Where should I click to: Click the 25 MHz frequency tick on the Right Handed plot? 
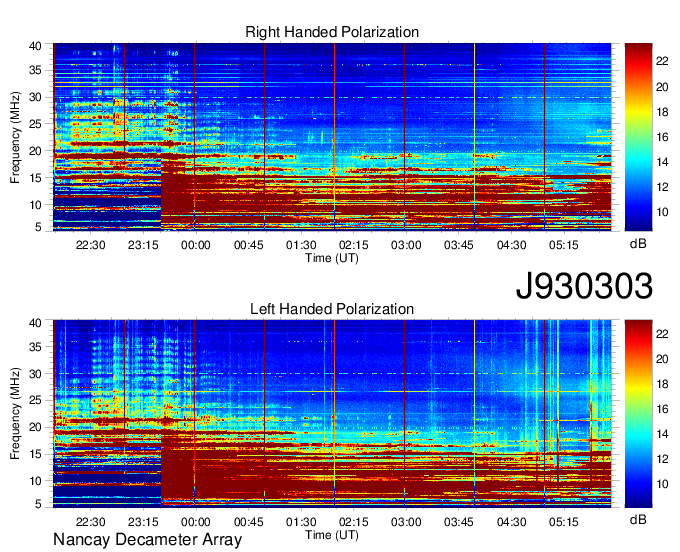[35, 124]
